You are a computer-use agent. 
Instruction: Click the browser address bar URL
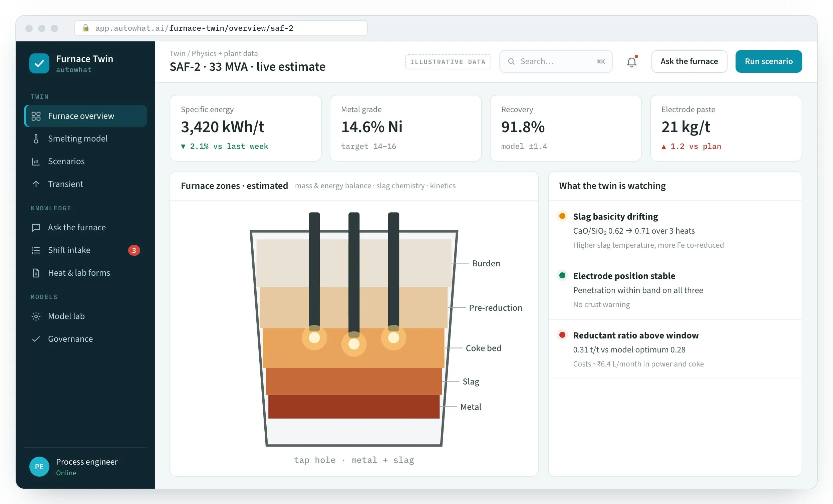click(x=221, y=28)
